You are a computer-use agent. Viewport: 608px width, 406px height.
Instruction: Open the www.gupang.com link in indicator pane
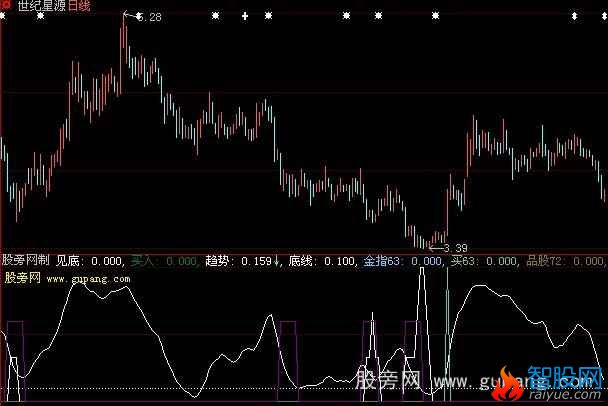tap(88, 279)
